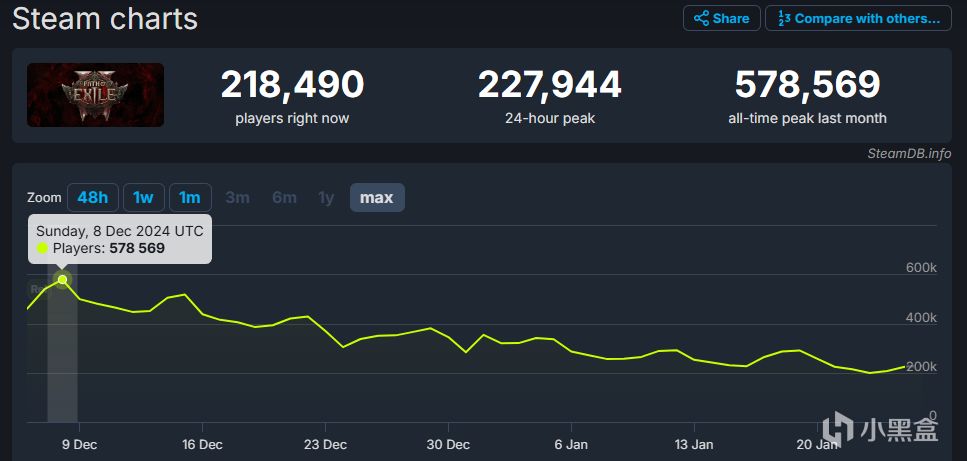The image size is (967, 461).
Task: Click the 9 Dec axis label
Action: pos(79,444)
